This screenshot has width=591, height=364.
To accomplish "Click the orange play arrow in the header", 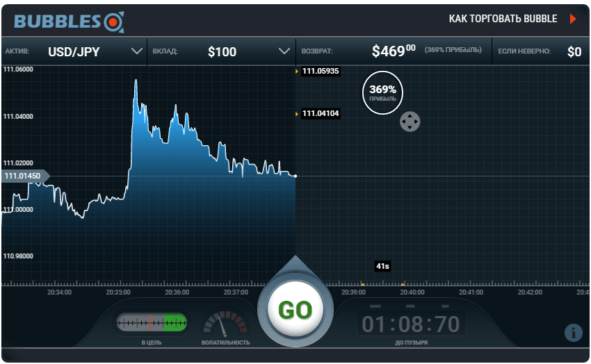I will (573, 19).
